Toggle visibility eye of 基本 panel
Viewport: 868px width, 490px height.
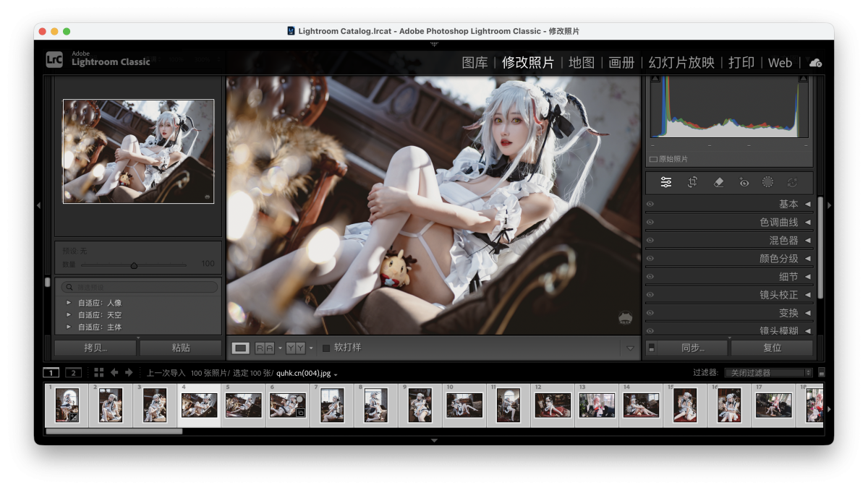click(650, 205)
